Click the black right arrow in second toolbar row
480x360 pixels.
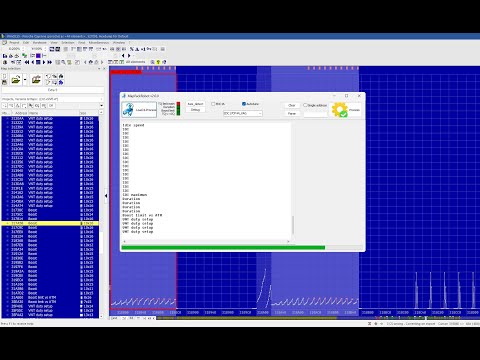point(129,56)
